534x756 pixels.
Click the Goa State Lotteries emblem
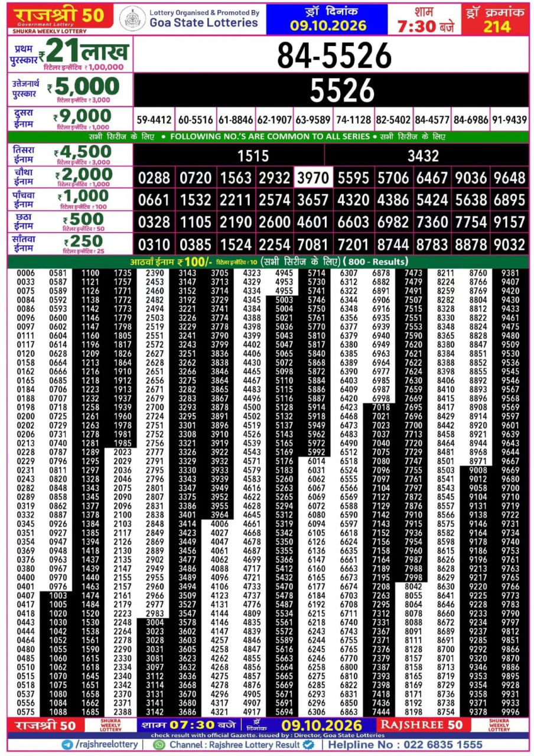click(x=132, y=18)
